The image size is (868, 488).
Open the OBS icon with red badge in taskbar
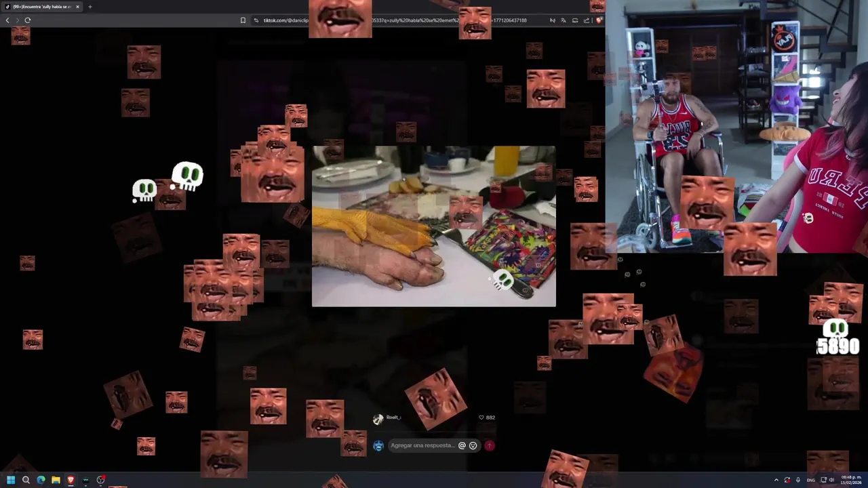point(100,480)
